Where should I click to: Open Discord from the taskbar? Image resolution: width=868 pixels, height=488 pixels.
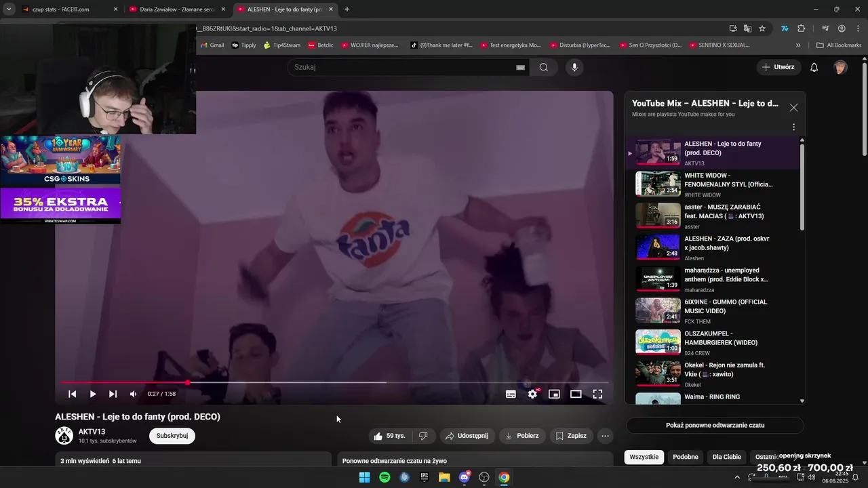pyautogui.click(x=465, y=477)
